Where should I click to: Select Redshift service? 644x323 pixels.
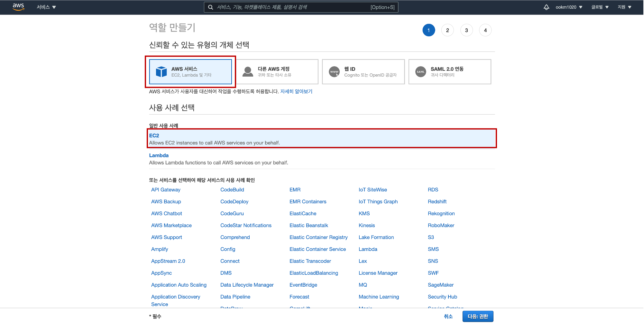coord(437,202)
